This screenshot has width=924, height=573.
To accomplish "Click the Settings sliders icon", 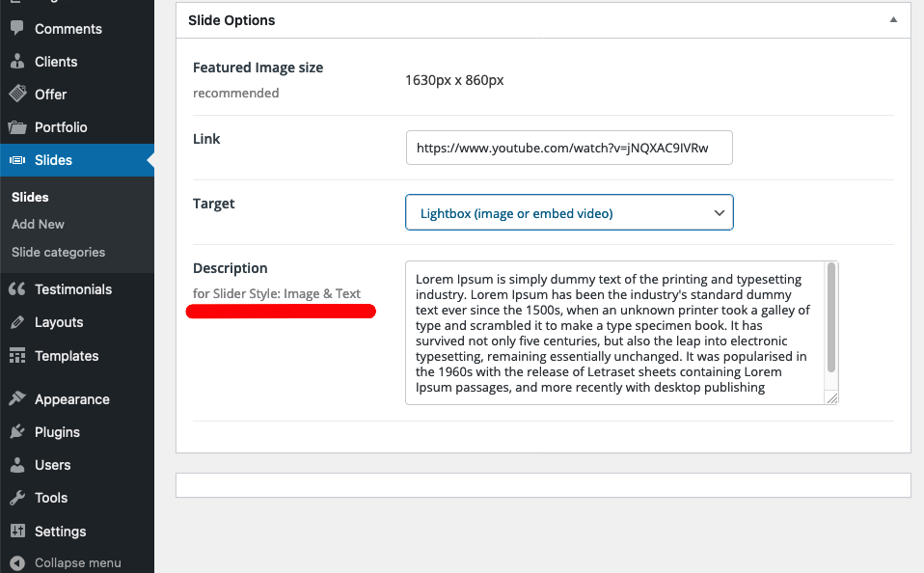I will point(17,531).
